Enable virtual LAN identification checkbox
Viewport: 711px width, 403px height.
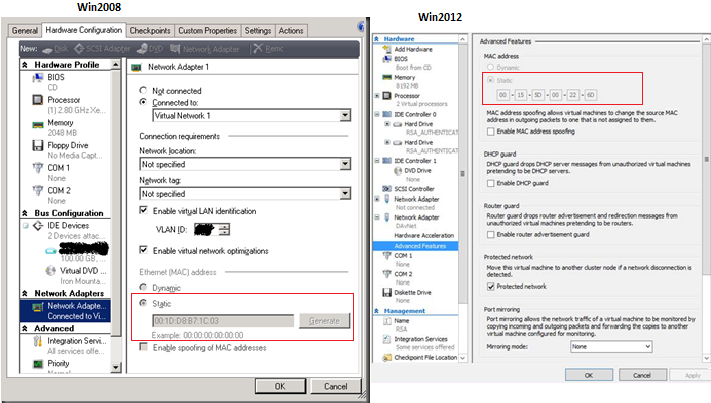tap(145, 210)
